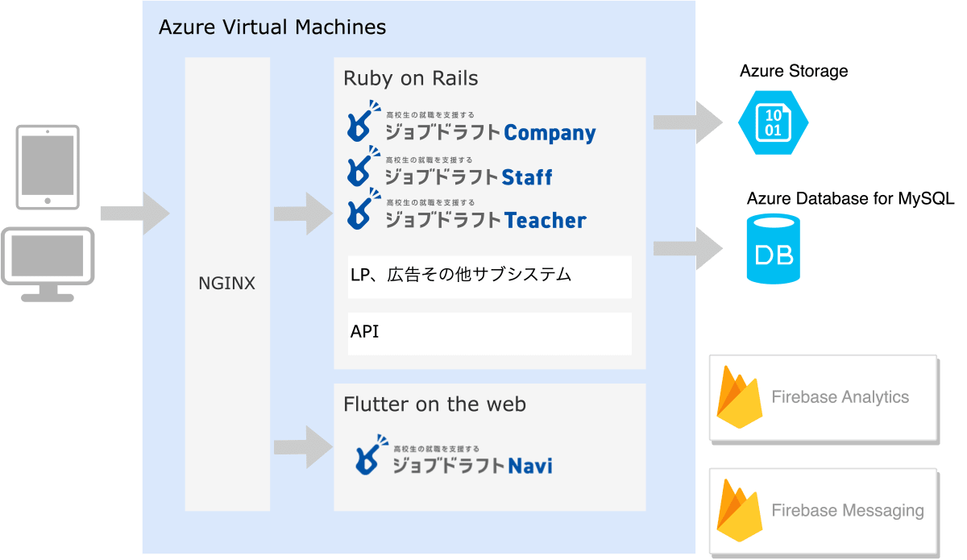
Task: Click the Job Draft Teacher logo
Action: [467, 209]
